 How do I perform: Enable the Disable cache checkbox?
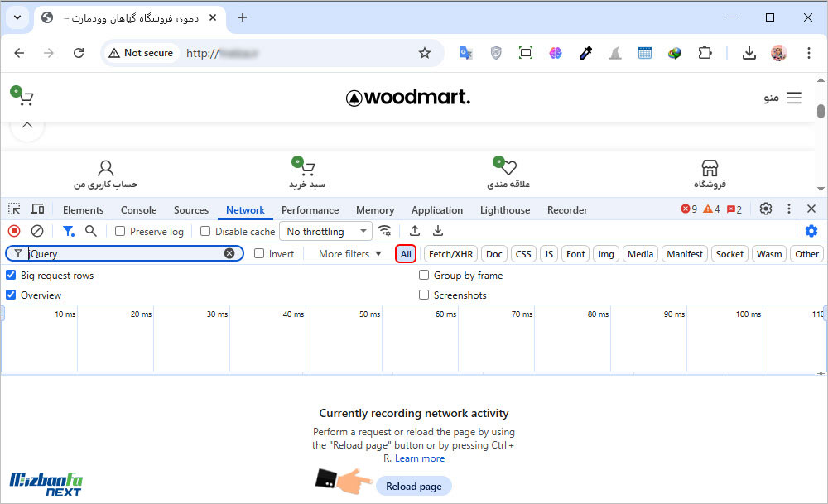tap(206, 232)
